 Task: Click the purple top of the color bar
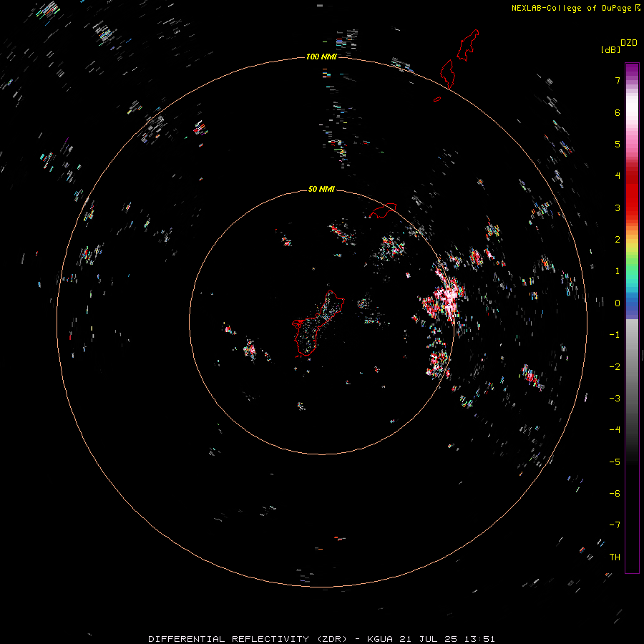click(632, 70)
